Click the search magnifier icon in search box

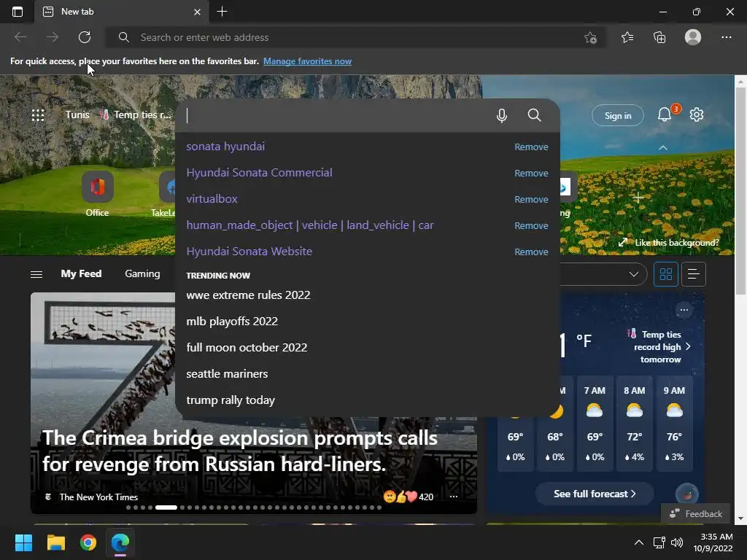coord(535,115)
